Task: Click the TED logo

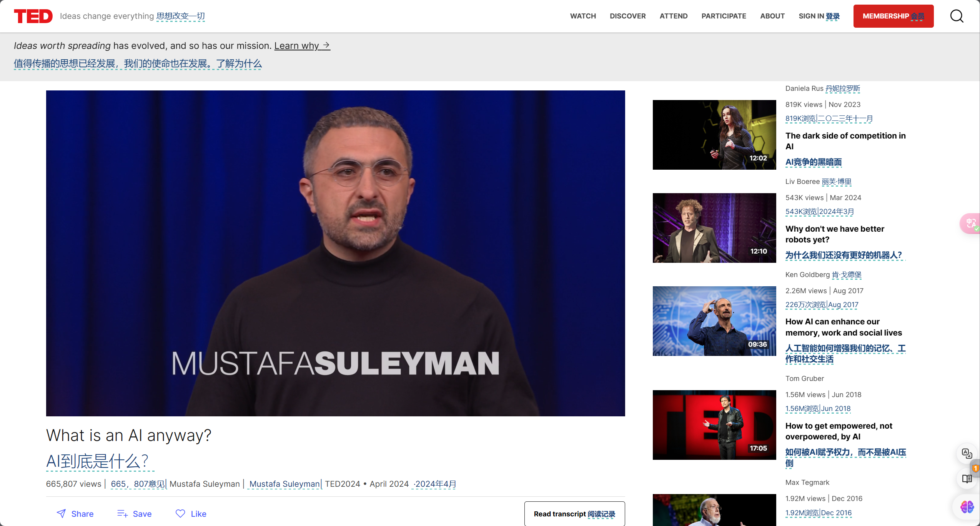Action: pyautogui.click(x=33, y=16)
